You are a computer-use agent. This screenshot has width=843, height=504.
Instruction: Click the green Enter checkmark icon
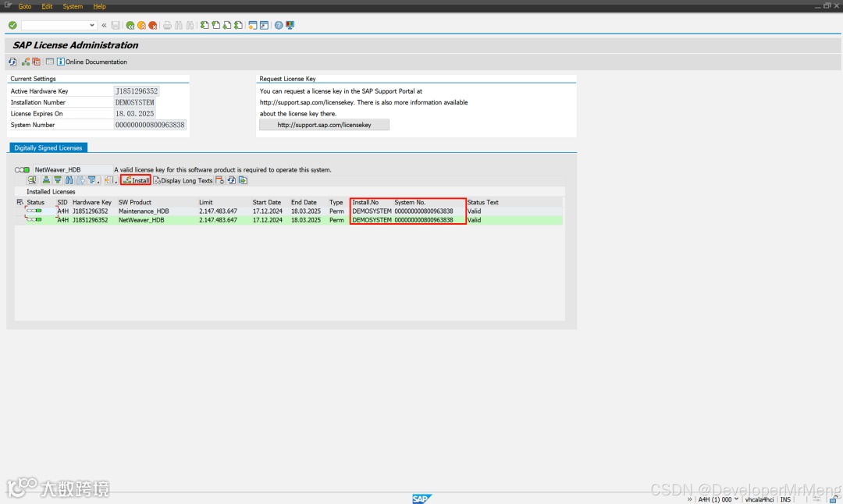(12, 25)
